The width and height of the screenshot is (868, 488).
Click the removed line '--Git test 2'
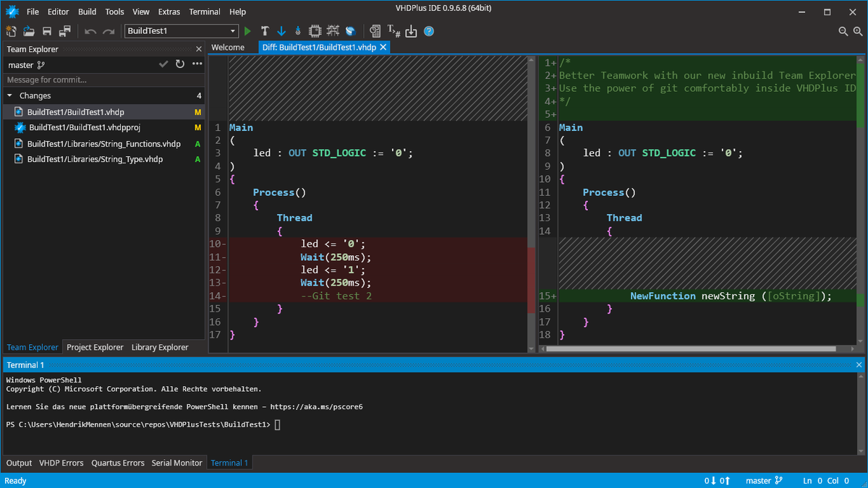coord(336,296)
